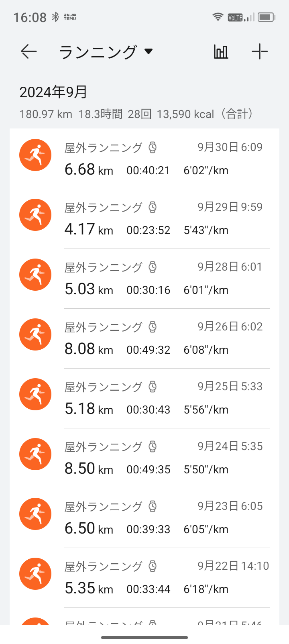This screenshot has height=644, width=289.
Task: Tap the 2024年9月 month header
Action: point(53,92)
